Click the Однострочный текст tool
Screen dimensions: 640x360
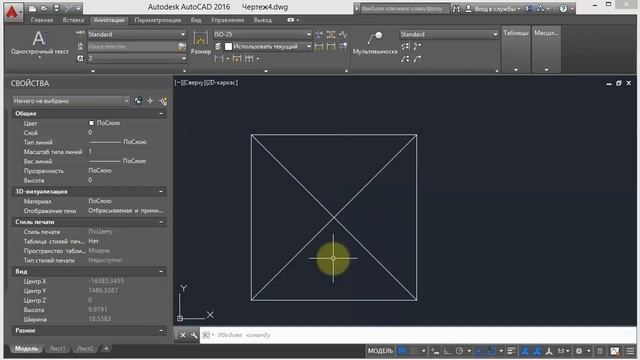click(x=40, y=43)
